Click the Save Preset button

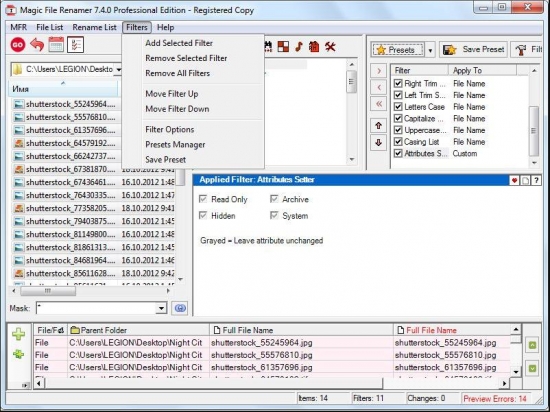(x=474, y=50)
